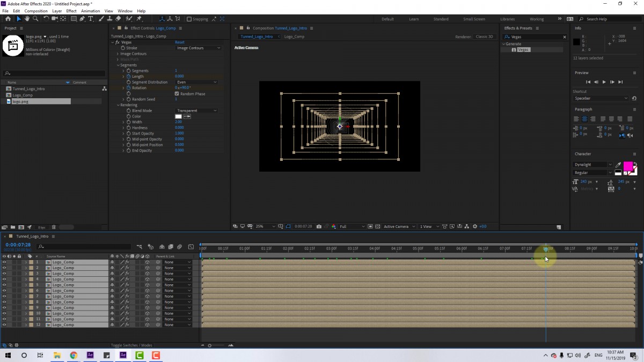Clear the Vegas search in Effects & Presets

564,37
